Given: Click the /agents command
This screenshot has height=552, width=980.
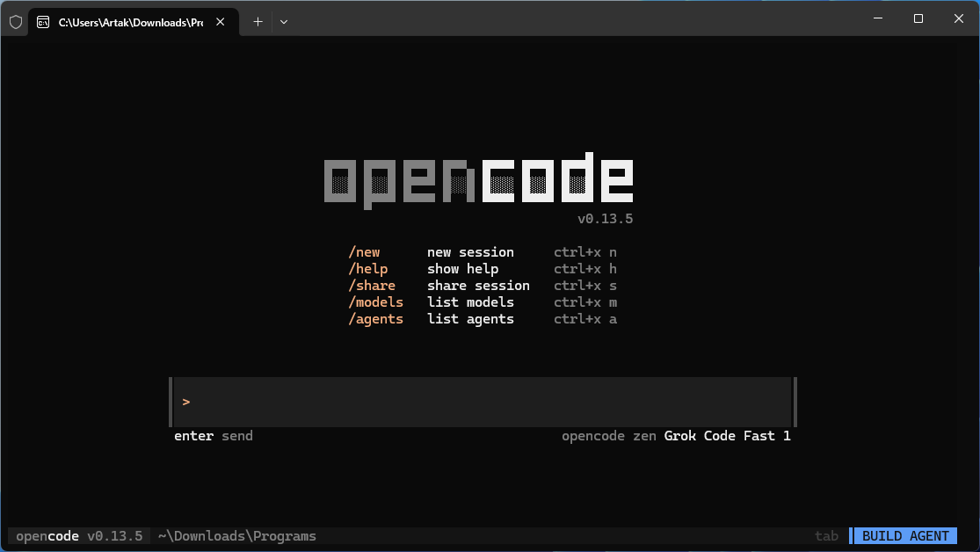Looking at the screenshot, I should click(x=375, y=319).
